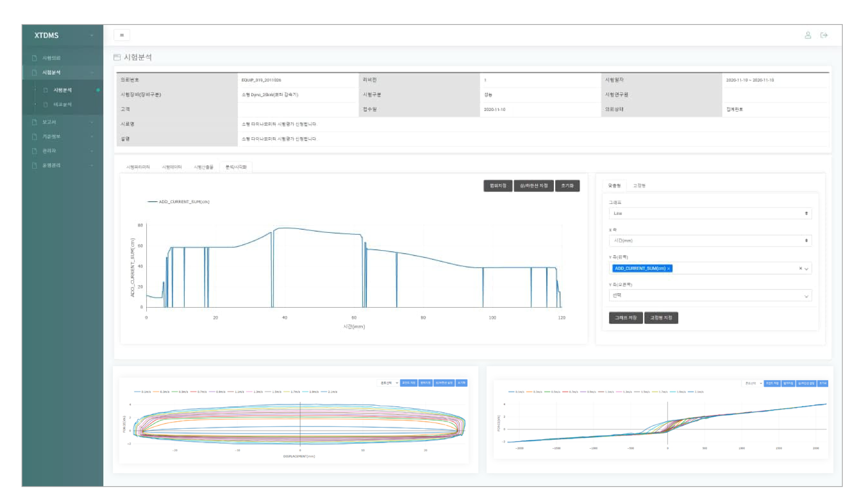Select the 분석/시각화 tab
Viewport: 866px width, 504px height.
(236, 167)
